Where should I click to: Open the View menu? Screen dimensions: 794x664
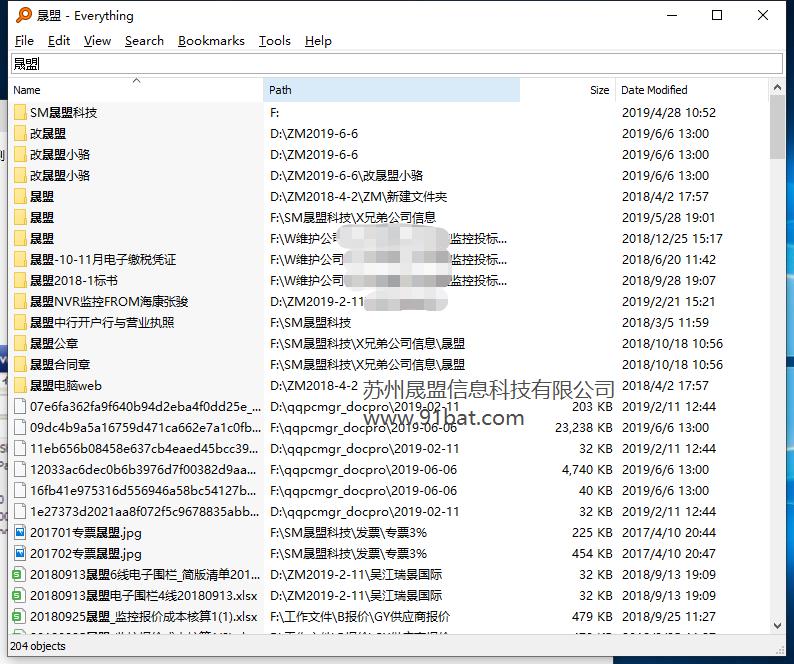pos(97,41)
